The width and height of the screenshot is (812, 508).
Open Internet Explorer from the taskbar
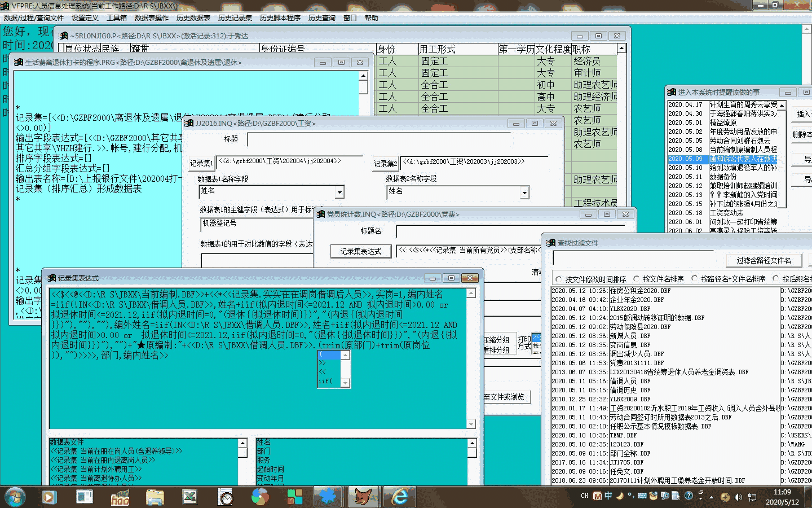[x=400, y=497]
